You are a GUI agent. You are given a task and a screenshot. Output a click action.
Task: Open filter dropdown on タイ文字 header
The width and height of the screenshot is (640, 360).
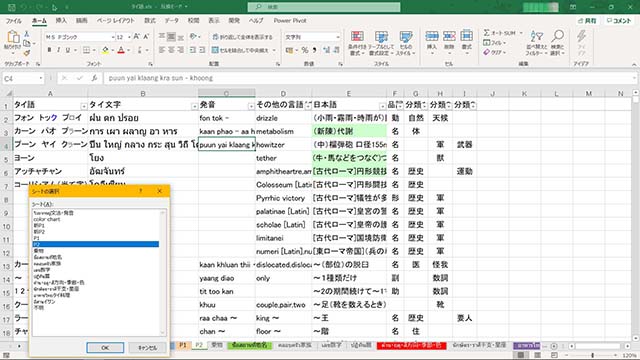[x=194, y=106]
